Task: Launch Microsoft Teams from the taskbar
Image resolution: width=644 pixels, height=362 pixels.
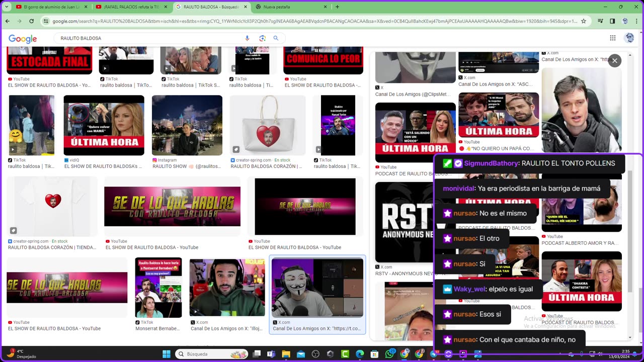Action: 271,354
